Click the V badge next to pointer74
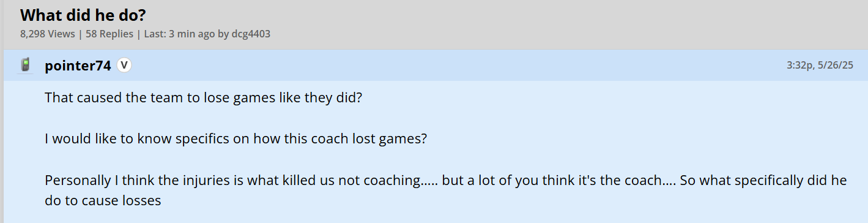This screenshot has width=868, height=223. click(124, 65)
